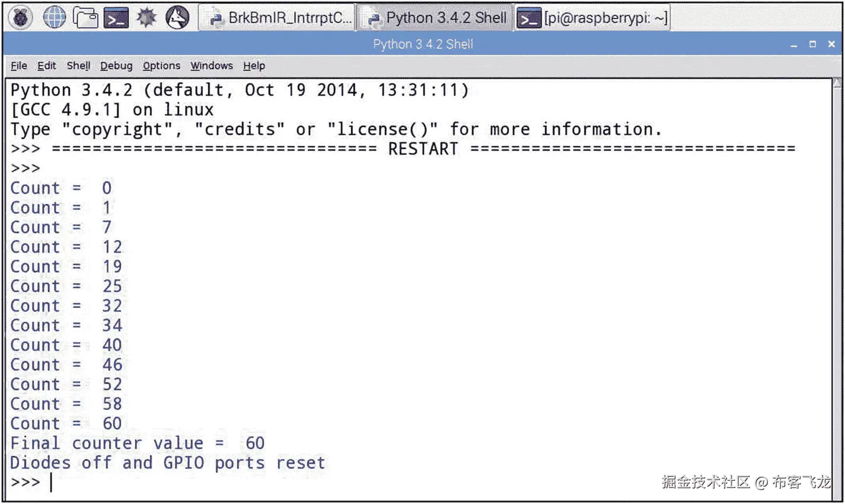Open the Windows menu
This screenshot has height=504, width=845.
point(212,66)
